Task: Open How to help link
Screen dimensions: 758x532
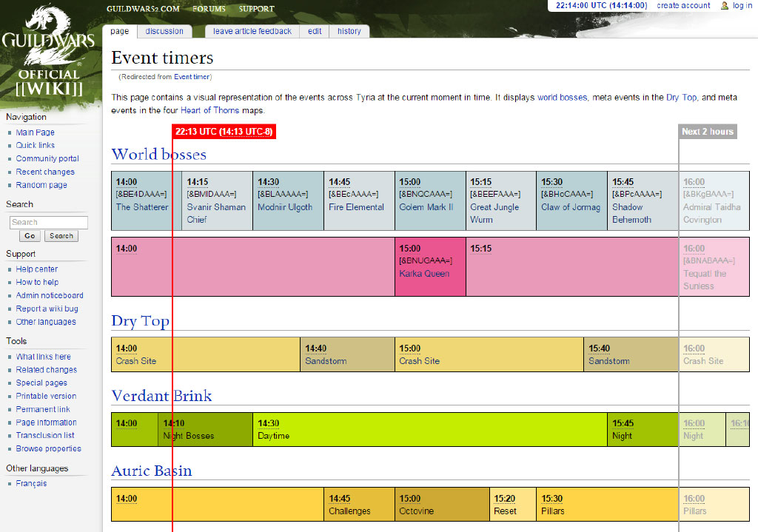Action: click(x=37, y=282)
